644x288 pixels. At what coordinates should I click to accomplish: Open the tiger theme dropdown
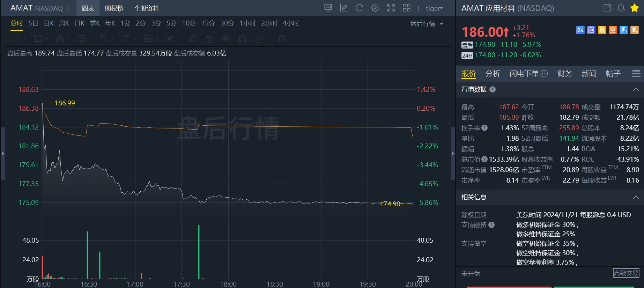tap(434, 8)
